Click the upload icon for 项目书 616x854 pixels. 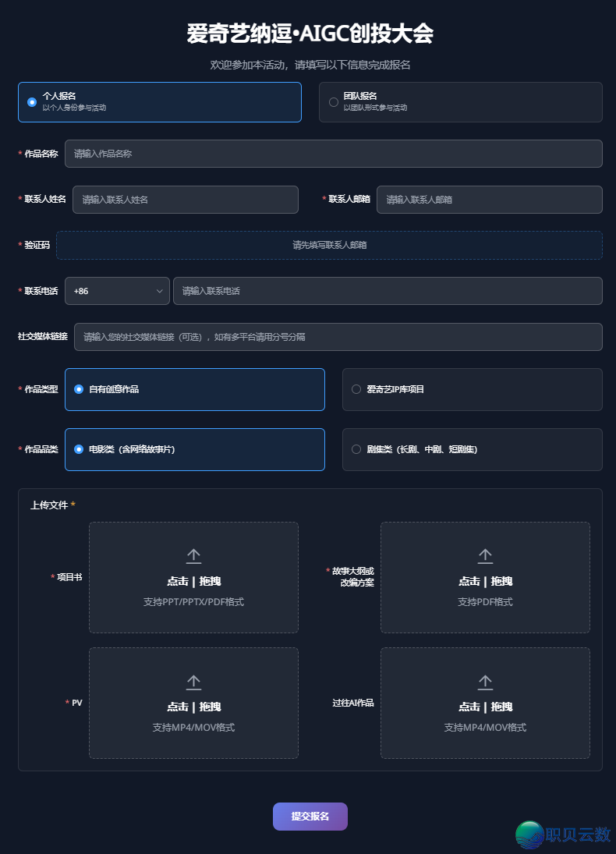(x=193, y=556)
